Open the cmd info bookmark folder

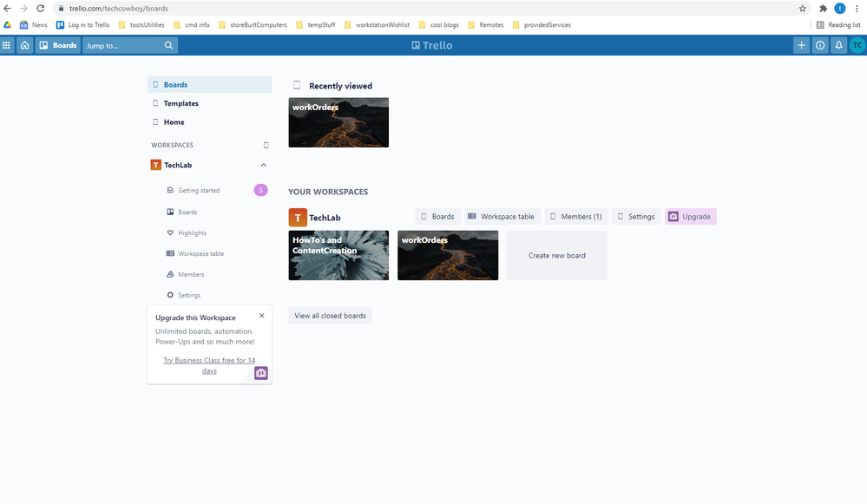(191, 25)
